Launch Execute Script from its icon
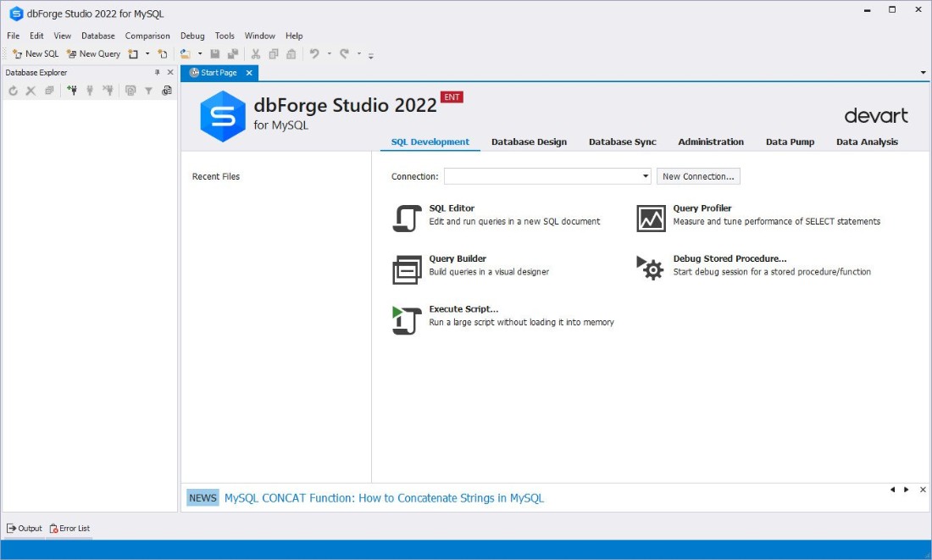The image size is (932, 560). coord(407,320)
